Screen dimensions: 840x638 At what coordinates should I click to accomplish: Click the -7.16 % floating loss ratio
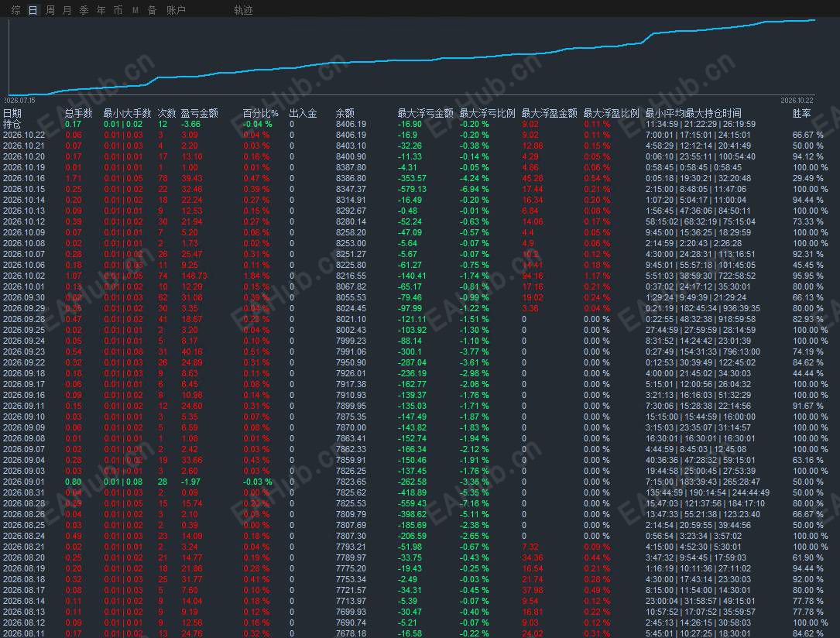point(474,503)
